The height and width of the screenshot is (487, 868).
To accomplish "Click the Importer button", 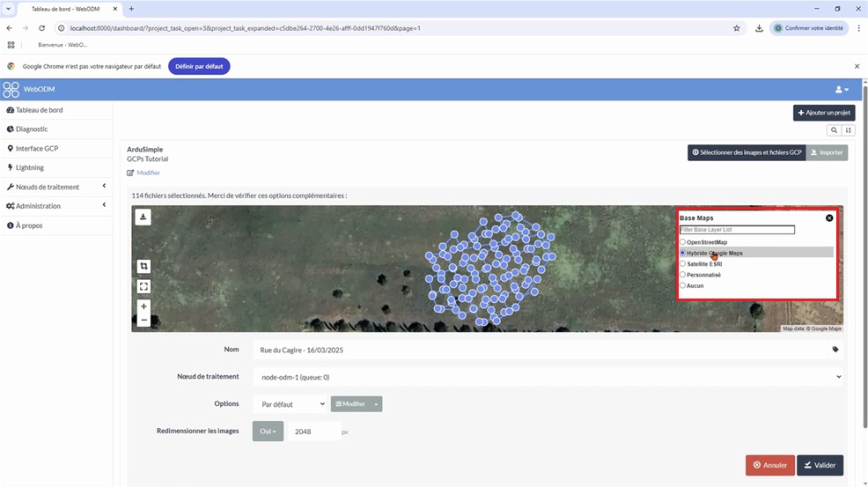I will click(827, 152).
